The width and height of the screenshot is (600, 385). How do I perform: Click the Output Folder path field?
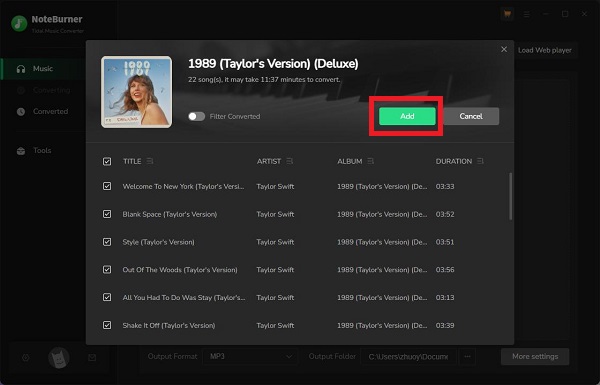[x=409, y=357]
